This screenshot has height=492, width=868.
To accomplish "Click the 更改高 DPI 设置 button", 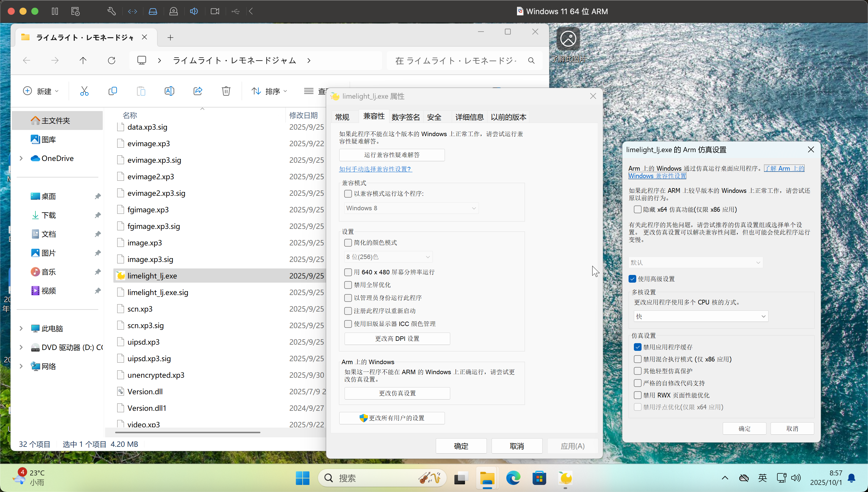I will (x=397, y=339).
